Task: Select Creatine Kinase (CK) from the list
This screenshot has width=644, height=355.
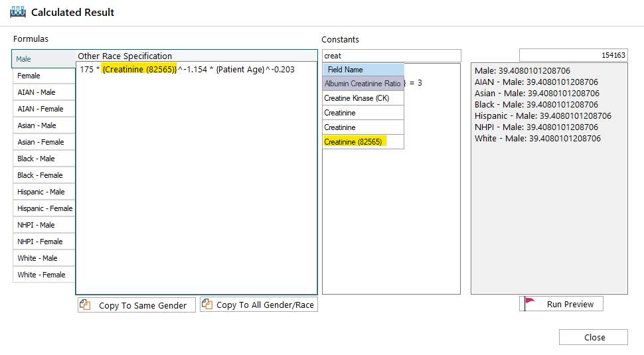Action: click(x=363, y=98)
